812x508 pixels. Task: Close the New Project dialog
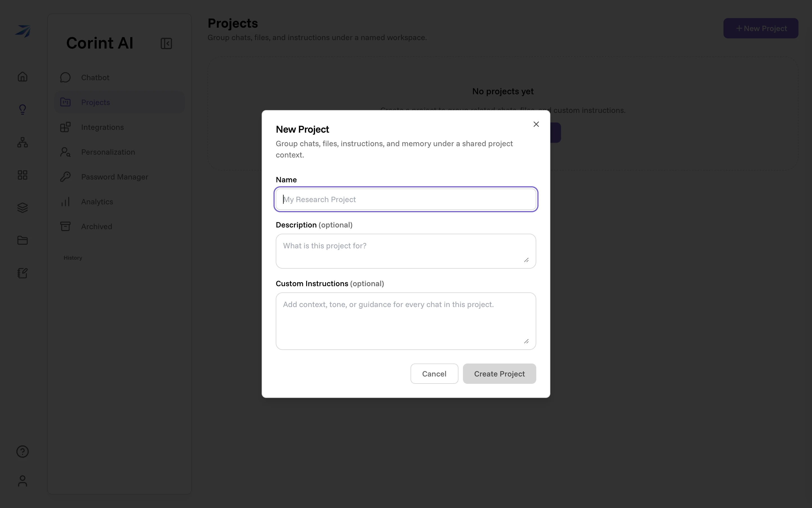(536, 124)
